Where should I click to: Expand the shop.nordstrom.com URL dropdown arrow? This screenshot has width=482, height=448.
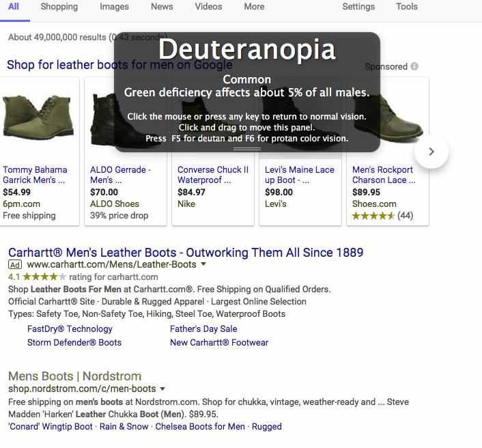[x=162, y=389]
